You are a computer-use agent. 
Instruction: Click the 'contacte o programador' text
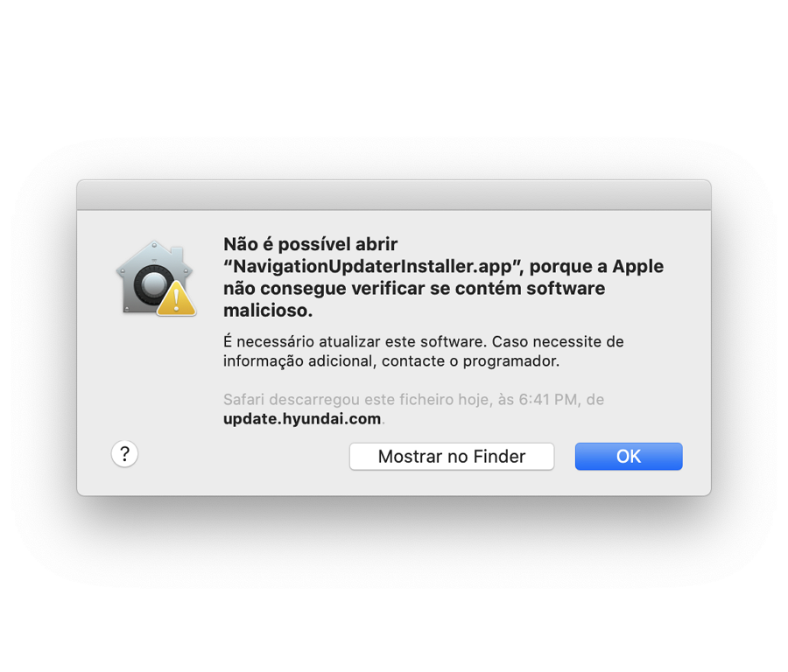(470, 361)
